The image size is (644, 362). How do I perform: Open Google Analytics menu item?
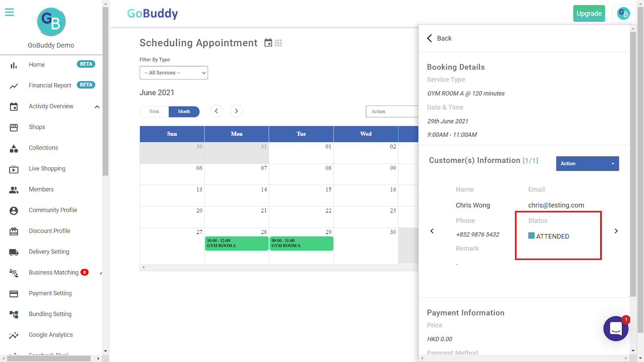(x=51, y=335)
